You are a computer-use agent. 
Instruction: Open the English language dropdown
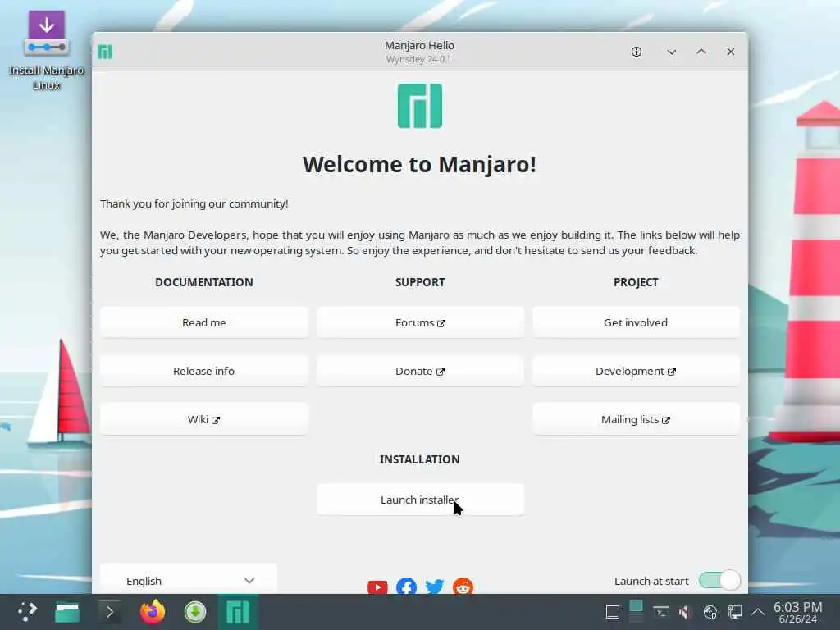point(189,580)
